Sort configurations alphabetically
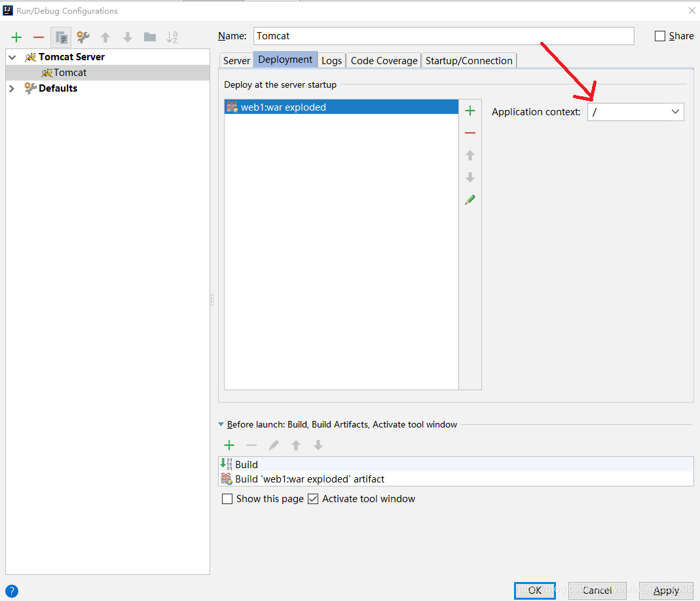Image resolution: width=700 pixels, height=601 pixels. (x=172, y=37)
